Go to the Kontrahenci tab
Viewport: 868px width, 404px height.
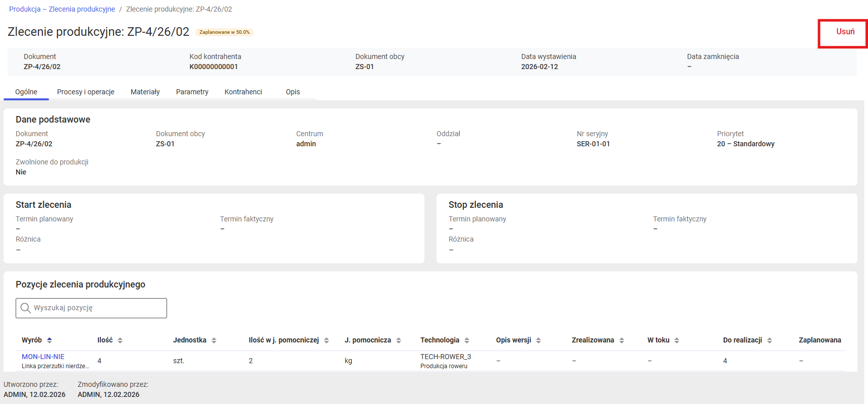[x=243, y=92]
